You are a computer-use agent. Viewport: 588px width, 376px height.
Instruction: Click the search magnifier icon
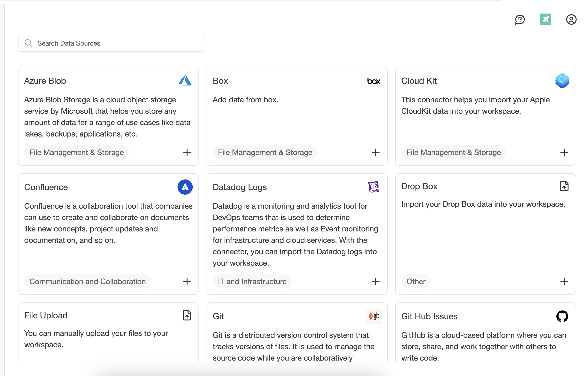[28, 43]
